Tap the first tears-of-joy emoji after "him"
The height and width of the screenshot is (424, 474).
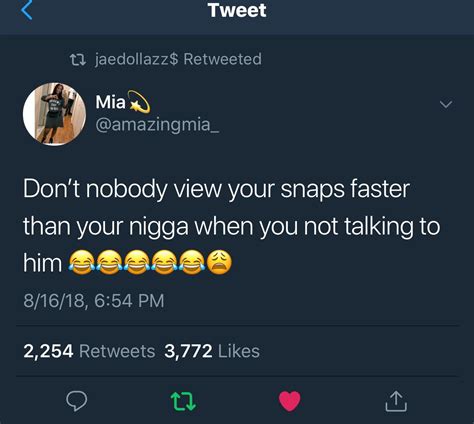[x=82, y=263]
